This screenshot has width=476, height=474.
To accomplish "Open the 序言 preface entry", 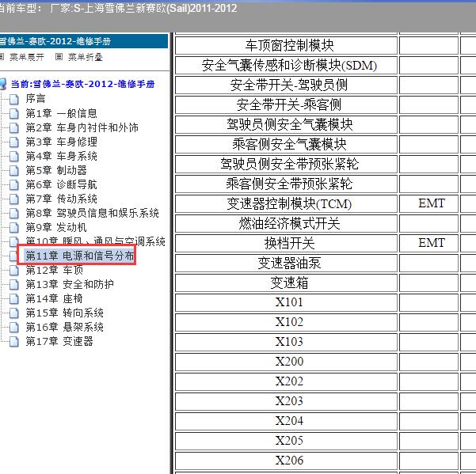I will [x=36, y=99].
